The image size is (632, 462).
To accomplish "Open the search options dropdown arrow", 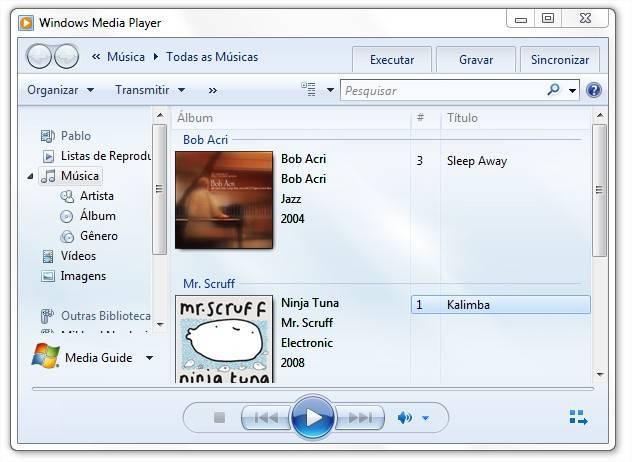I will [x=572, y=90].
